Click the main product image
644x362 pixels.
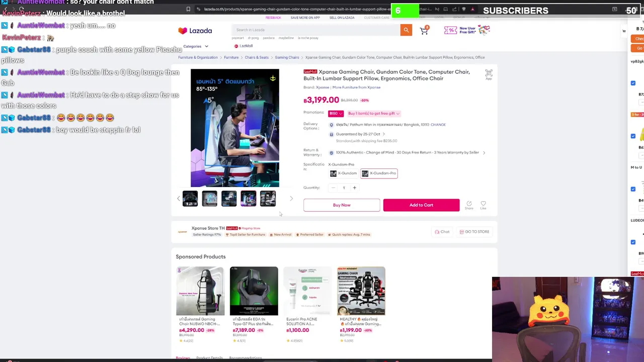pyautogui.click(x=235, y=128)
